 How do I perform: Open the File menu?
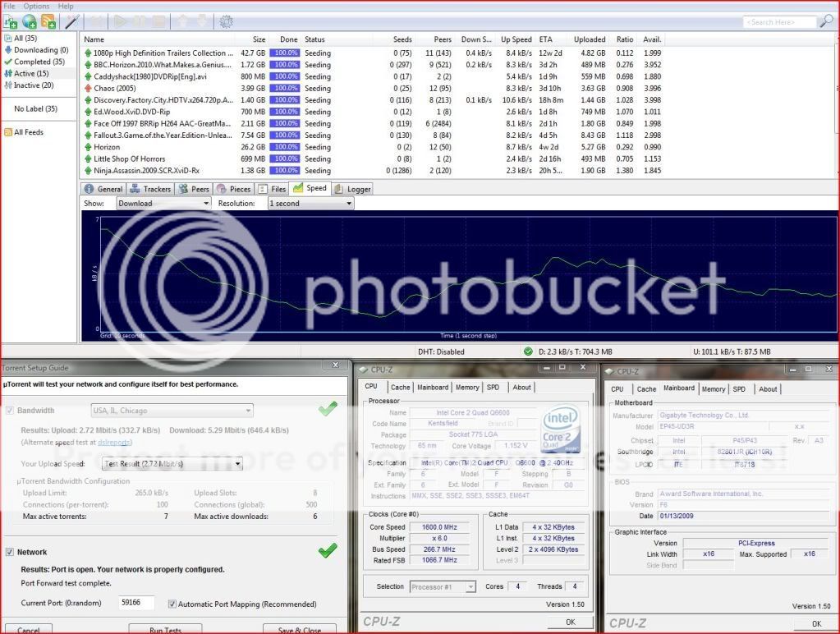9,6
